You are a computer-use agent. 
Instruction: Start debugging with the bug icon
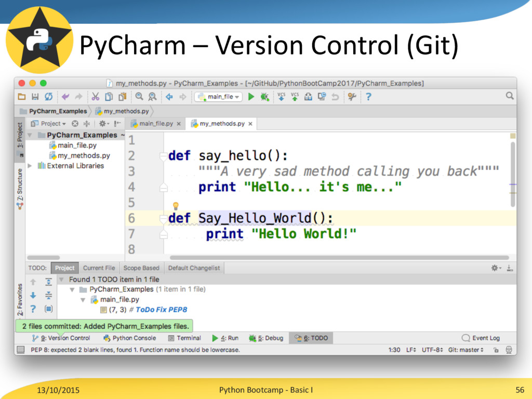(x=264, y=97)
